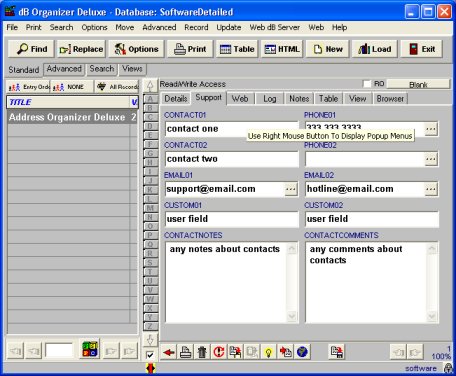Click the Exit toolbar button
This screenshot has width=456, height=376.
coord(422,49)
